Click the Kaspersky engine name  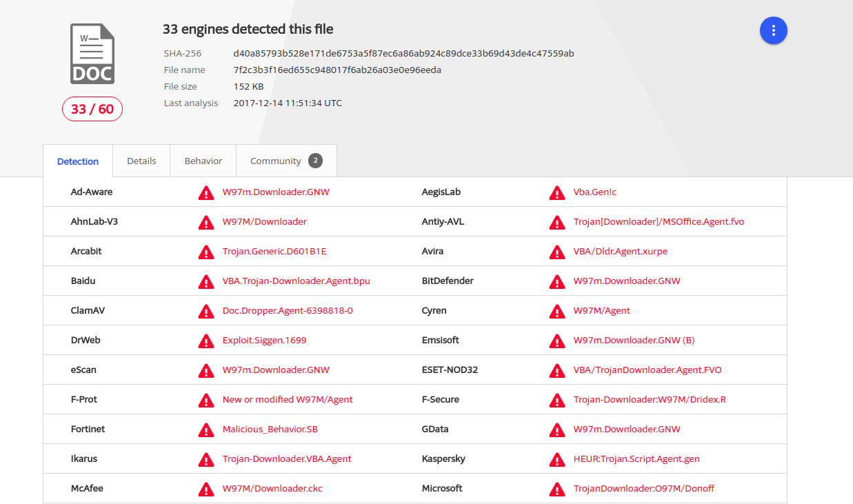coord(443,458)
